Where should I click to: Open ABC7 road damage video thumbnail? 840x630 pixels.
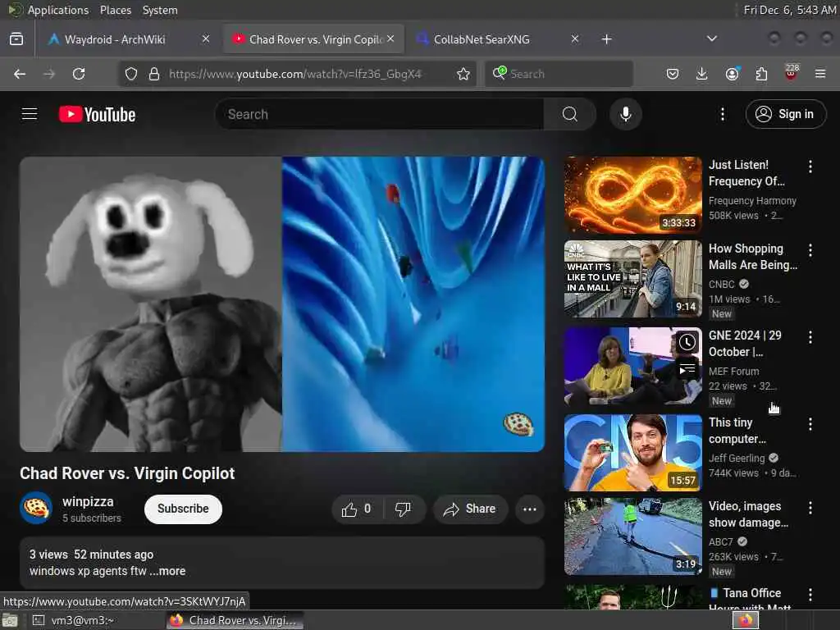pyautogui.click(x=632, y=536)
